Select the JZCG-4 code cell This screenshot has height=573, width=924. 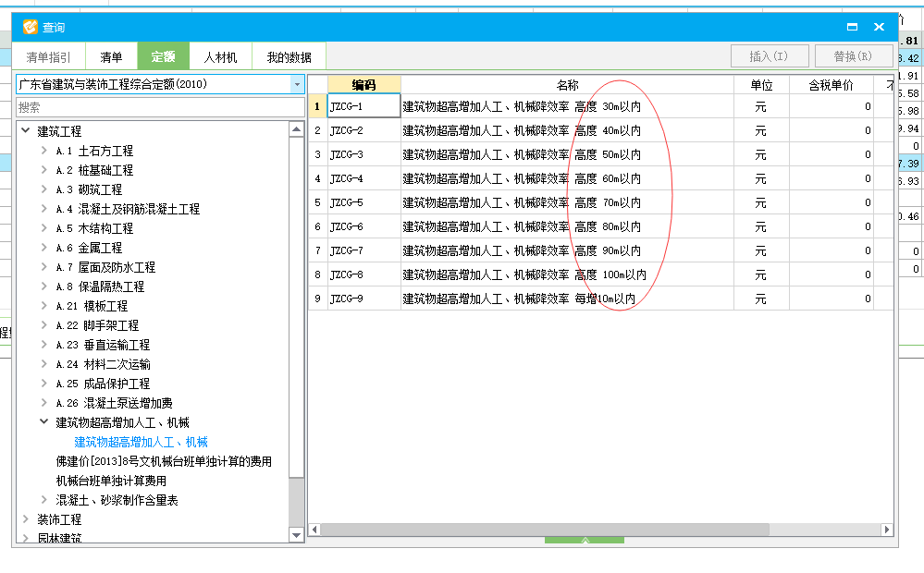(363, 178)
